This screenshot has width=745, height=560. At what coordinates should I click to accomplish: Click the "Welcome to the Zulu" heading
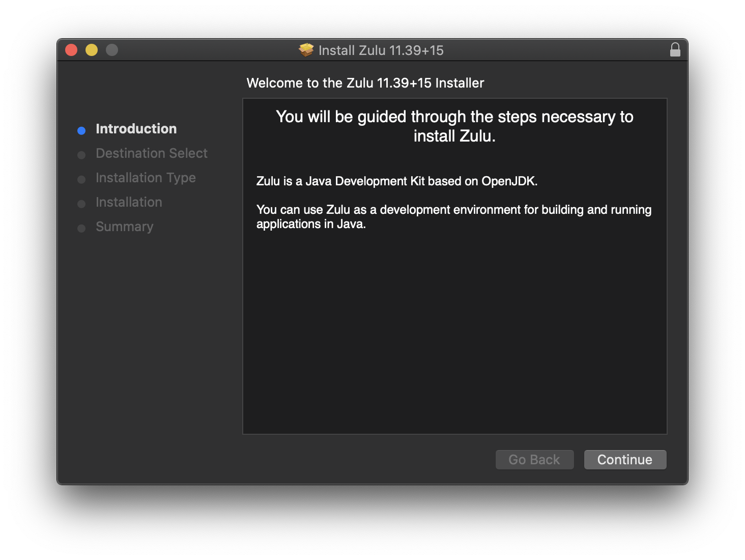click(x=365, y=83)
